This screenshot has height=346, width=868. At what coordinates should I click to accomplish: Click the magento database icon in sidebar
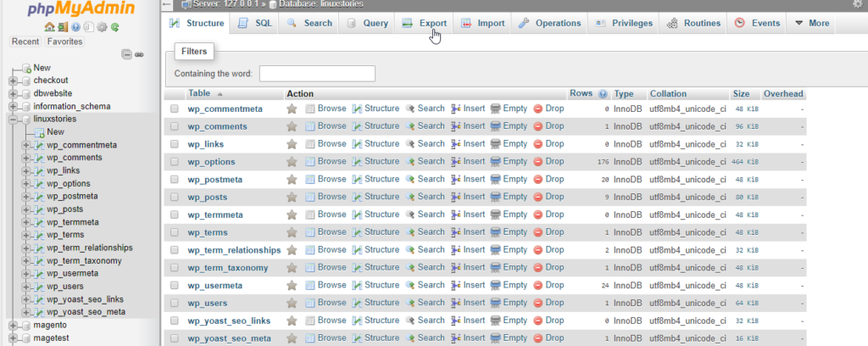(25, 325)
